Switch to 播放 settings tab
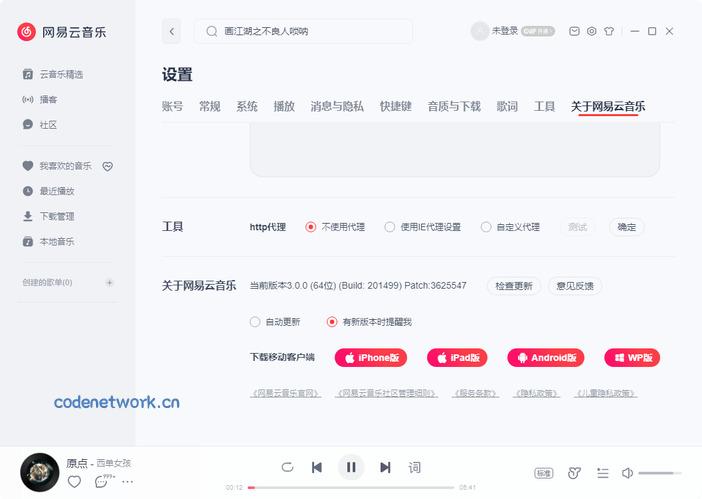Image resolution: width=702 pixels, height=499 pixels. pyautogui.click(x=284, y=106)
